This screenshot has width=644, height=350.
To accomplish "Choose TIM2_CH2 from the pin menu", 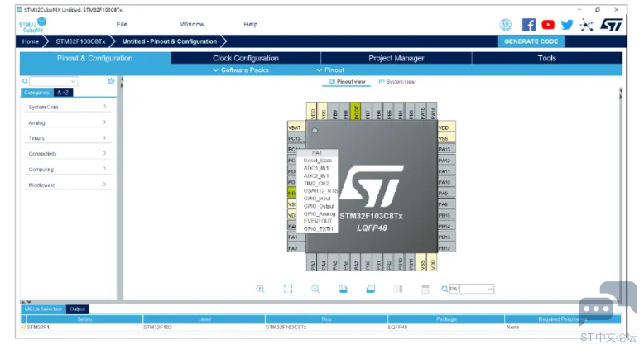I will coord(317,184).
